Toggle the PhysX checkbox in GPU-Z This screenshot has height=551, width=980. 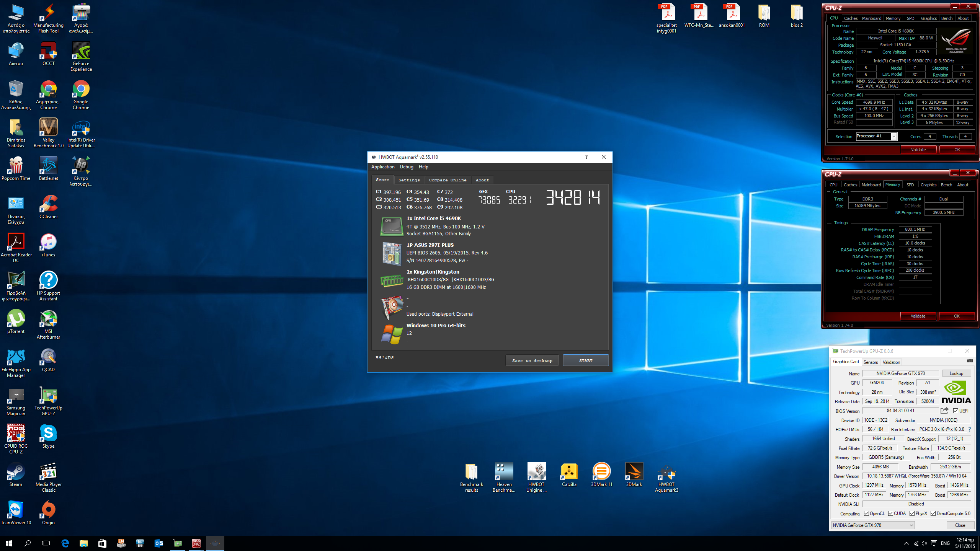912,514
